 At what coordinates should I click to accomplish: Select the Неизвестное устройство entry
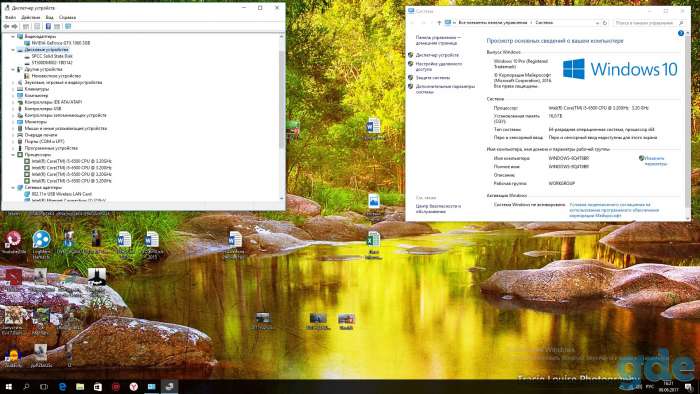(x=52, y=76)
